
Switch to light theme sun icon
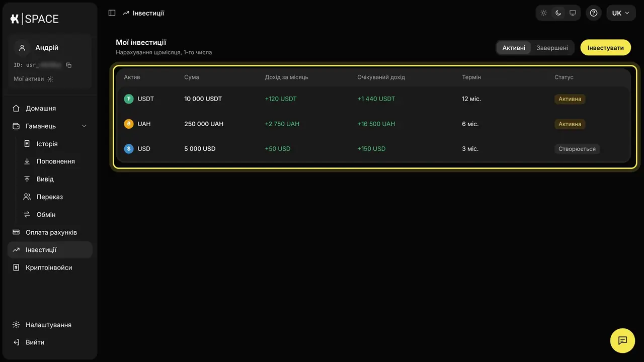[x=544, y=13]
